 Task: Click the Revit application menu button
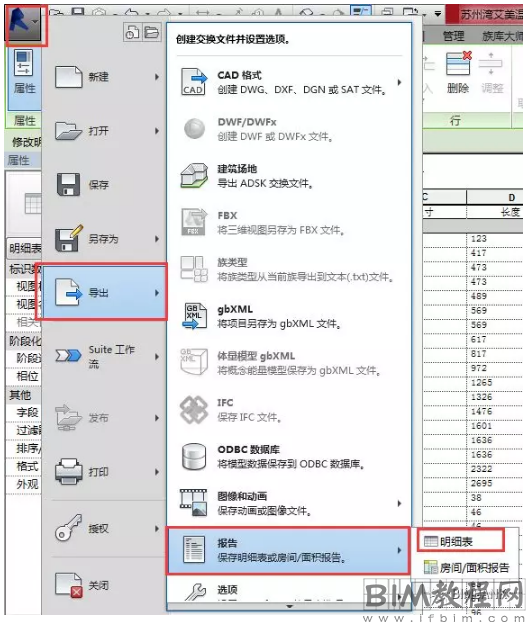24,22
